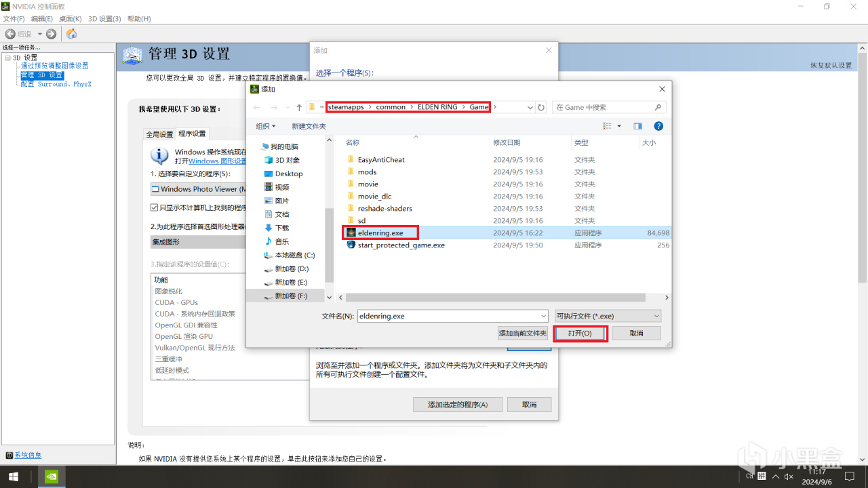Go up one folder level
This screenshot has height=488, width=868.
pos(299,107)
